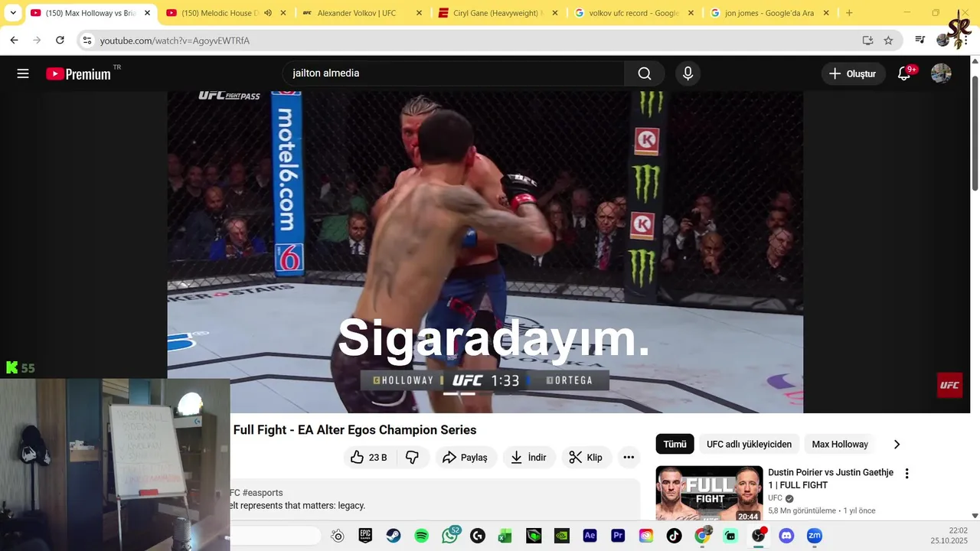Close the Alexander Volkov UFC tab
Screen dimensions: 980x551
click(419, 13)
